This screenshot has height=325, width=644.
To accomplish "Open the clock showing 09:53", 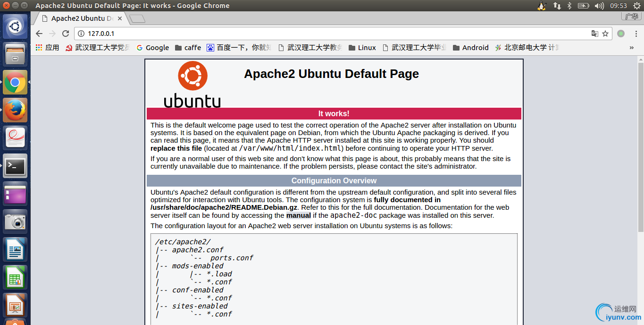I will point(618,6).
